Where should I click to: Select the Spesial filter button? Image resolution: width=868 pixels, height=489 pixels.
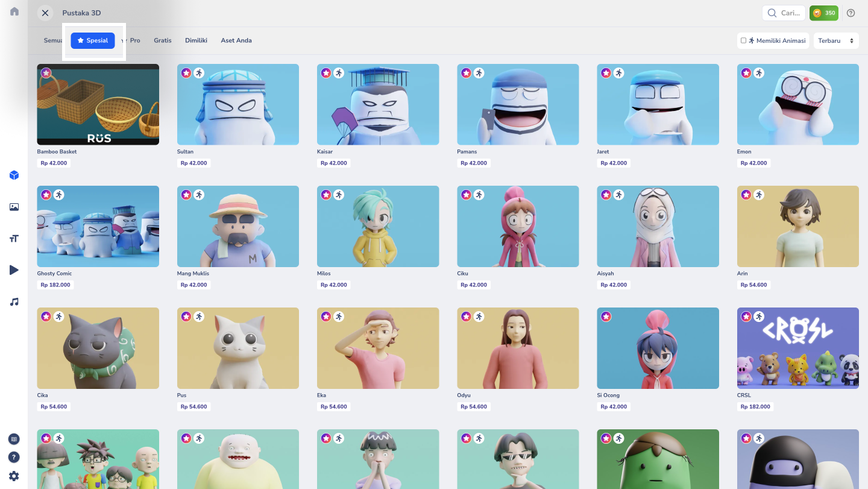click(93, 40)
